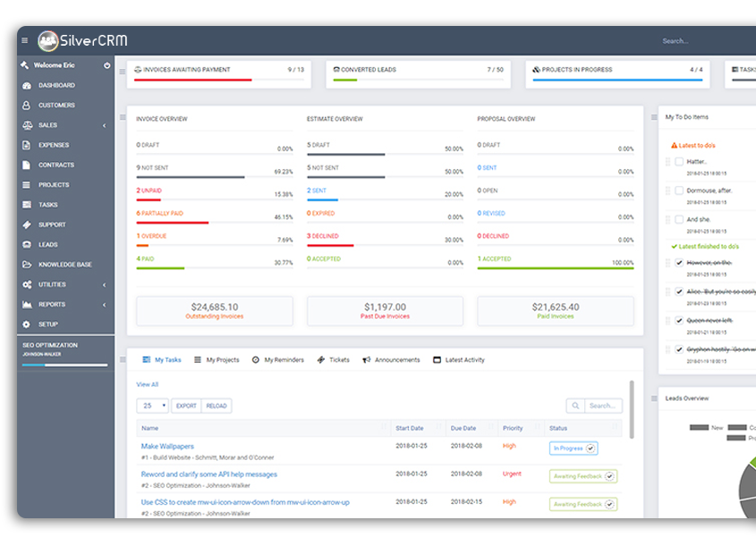Screen dimensions: 756x546
Task: Open the Knowledge Base
Action: coord(67,264)
